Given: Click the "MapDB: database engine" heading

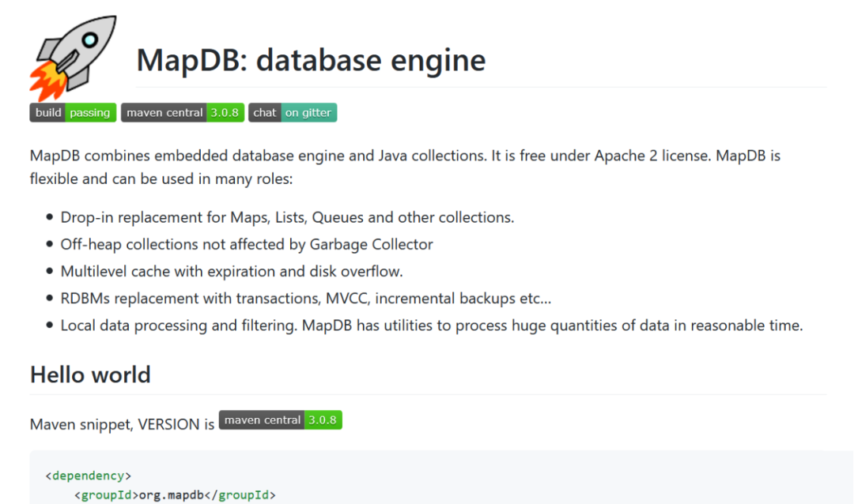Looking at the screenshot, I should [x=311, y=60].
